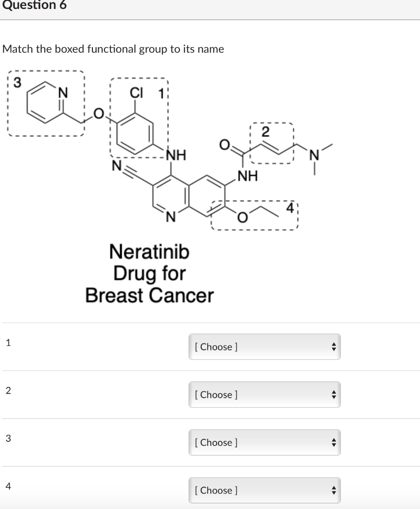Screen dimensions: 420x509
Task: Click the row label 2 on the left
Action: click(x=8, y=391)
